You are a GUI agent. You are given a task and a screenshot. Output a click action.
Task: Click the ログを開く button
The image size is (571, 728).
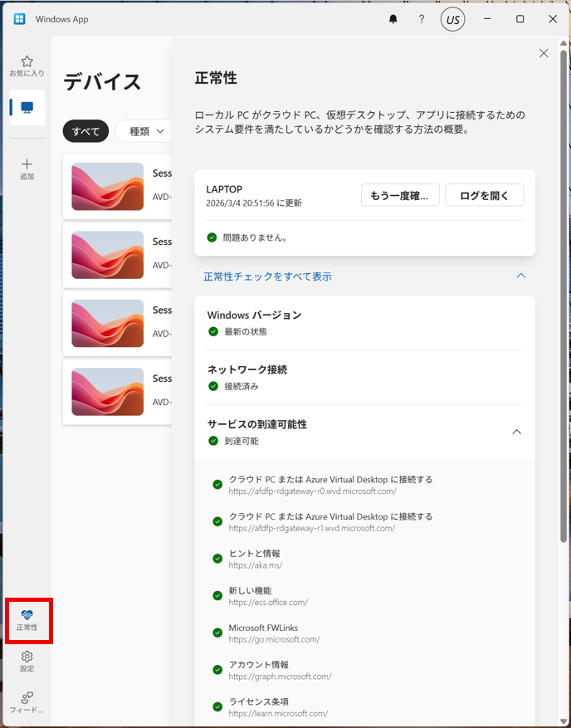pos(485,195)
